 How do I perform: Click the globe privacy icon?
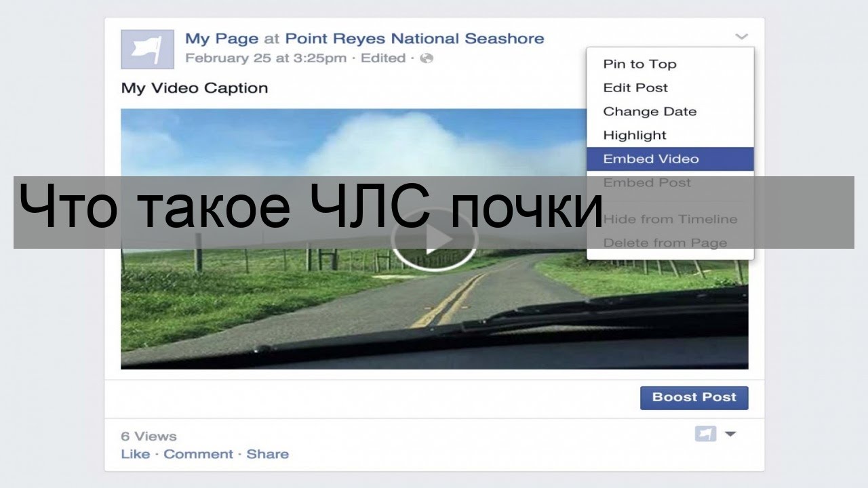[427, 58]
